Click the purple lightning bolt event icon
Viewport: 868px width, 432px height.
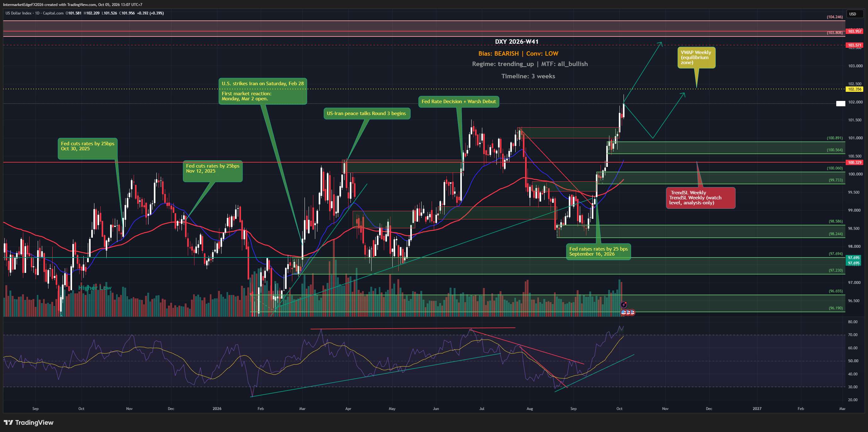pos(624,305)
